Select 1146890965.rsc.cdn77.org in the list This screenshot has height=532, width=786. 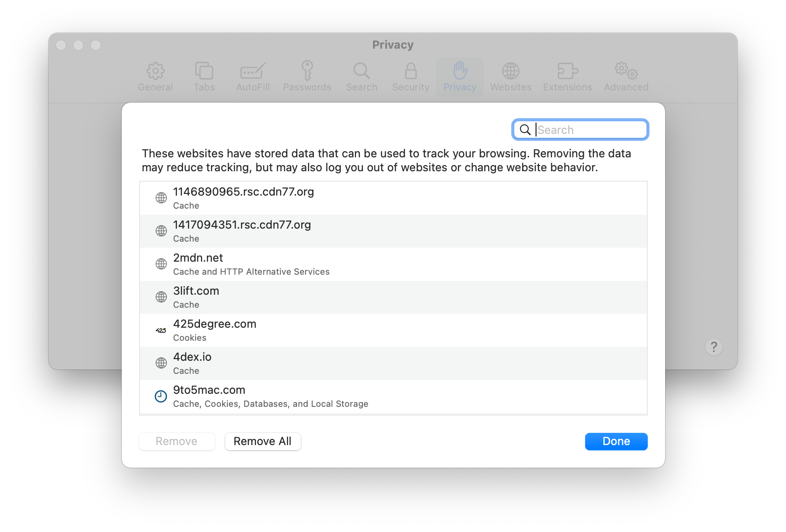pos(393,198)
